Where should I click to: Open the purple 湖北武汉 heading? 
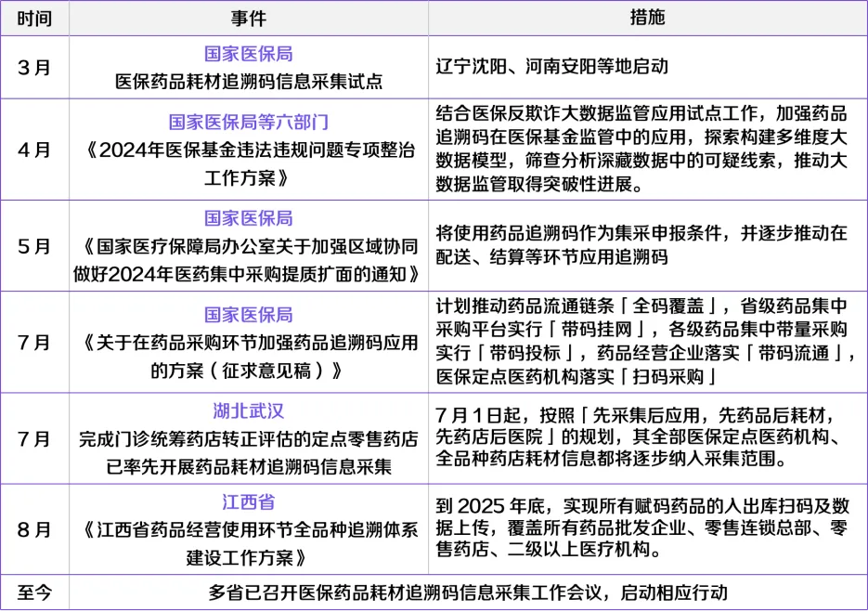(x=248, y=411)
